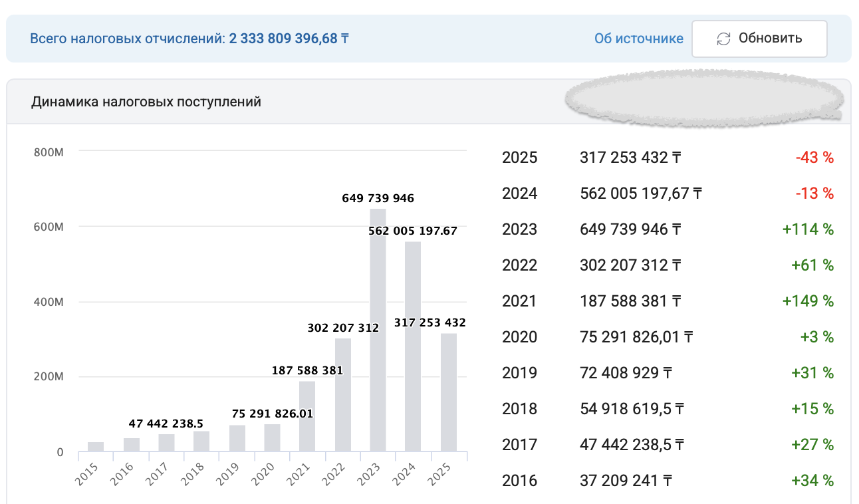Click the Динамика налоговых поступлений heading
This screenshot has height=504, width=859.
146,102
